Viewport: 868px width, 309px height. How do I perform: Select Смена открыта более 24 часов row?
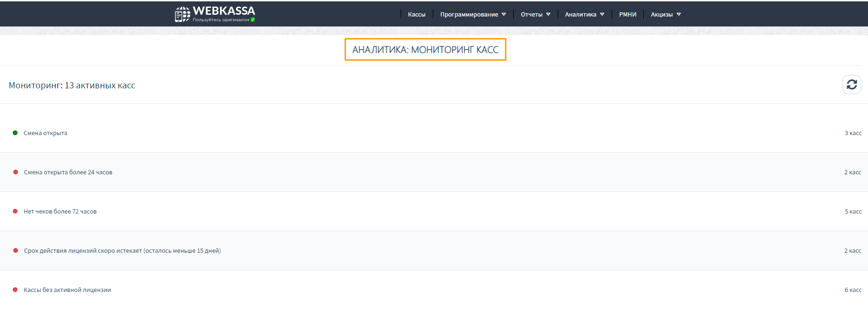pos(68,172)
